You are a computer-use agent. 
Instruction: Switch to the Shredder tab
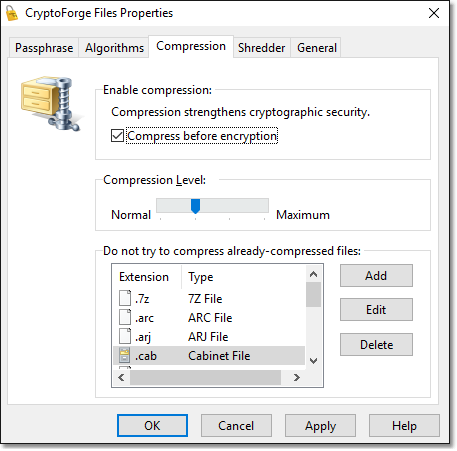262,48
